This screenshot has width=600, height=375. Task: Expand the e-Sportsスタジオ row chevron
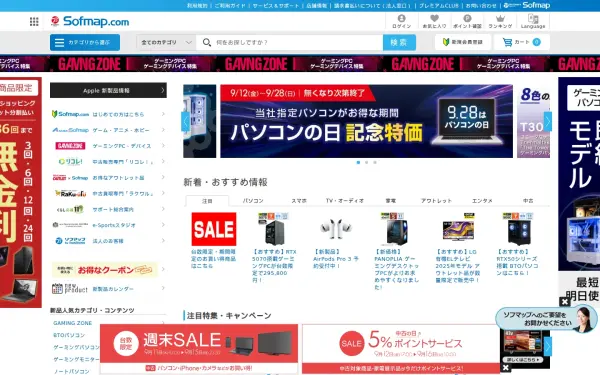163,225
